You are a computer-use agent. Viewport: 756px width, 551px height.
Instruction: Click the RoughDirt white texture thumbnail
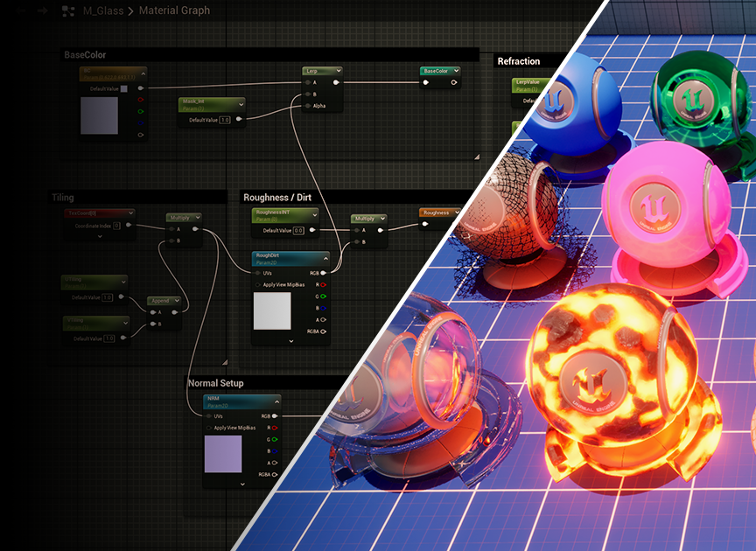click(272, 311)
